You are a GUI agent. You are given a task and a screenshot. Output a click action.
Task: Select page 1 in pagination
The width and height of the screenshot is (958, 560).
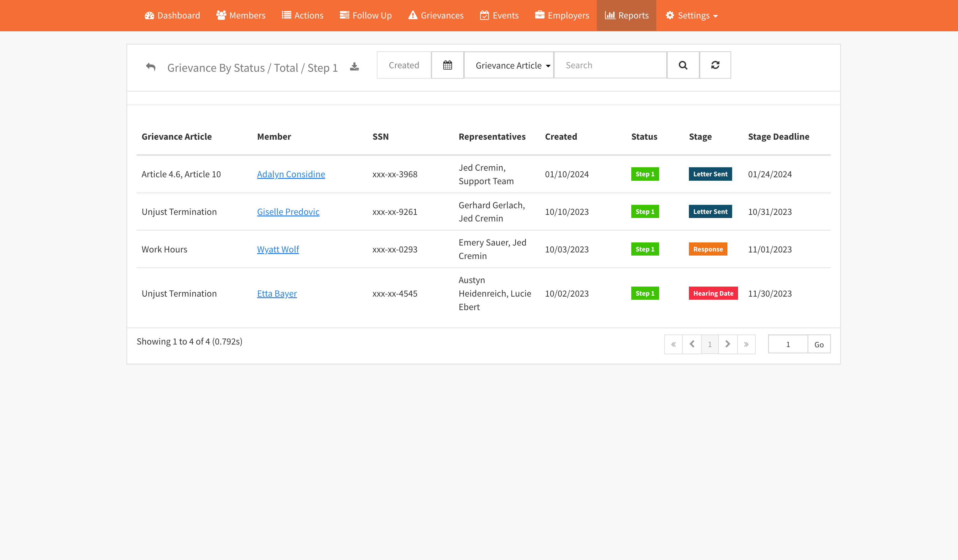(710, 345)
